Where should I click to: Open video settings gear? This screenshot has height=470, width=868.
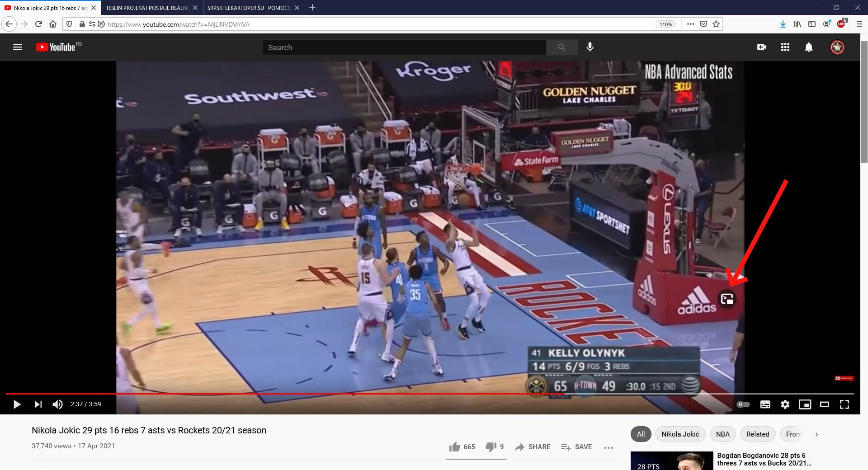(x=785, y=404)
